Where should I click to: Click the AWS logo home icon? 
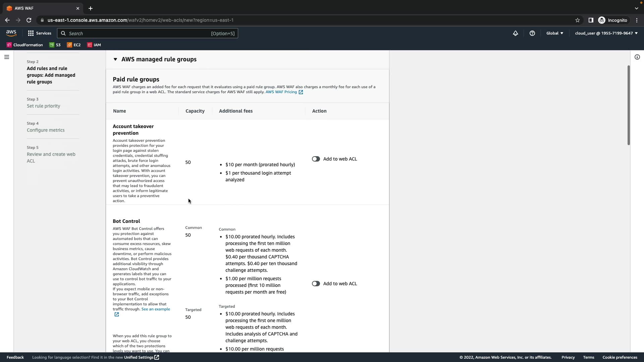11,33
